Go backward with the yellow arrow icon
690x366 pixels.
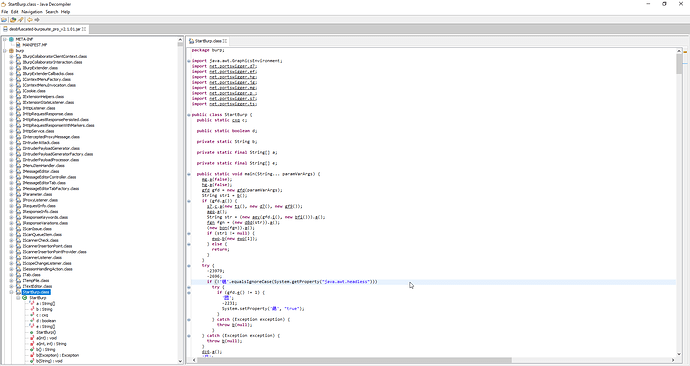pyautogui.click(x=30, y=20)
